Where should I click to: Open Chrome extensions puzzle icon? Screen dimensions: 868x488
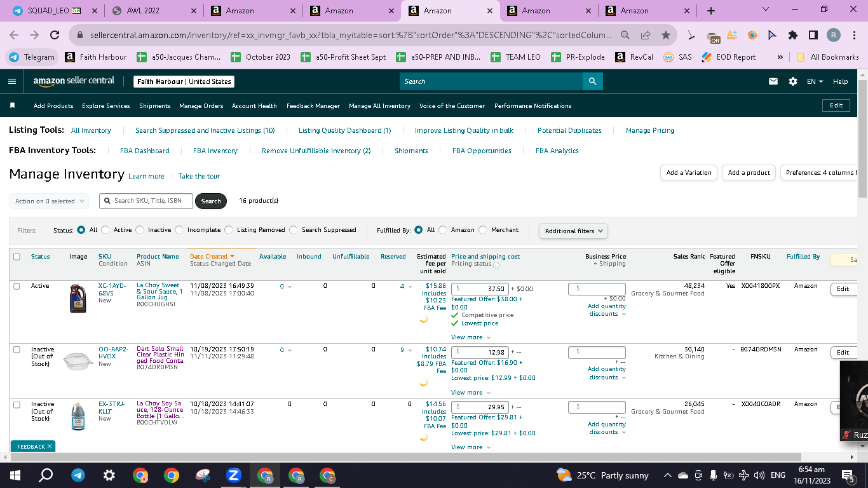pos(792,35)
